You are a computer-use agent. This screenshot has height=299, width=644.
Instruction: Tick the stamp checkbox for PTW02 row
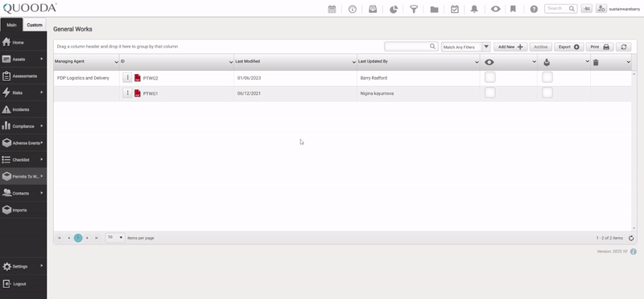click(x=547, y=77)
